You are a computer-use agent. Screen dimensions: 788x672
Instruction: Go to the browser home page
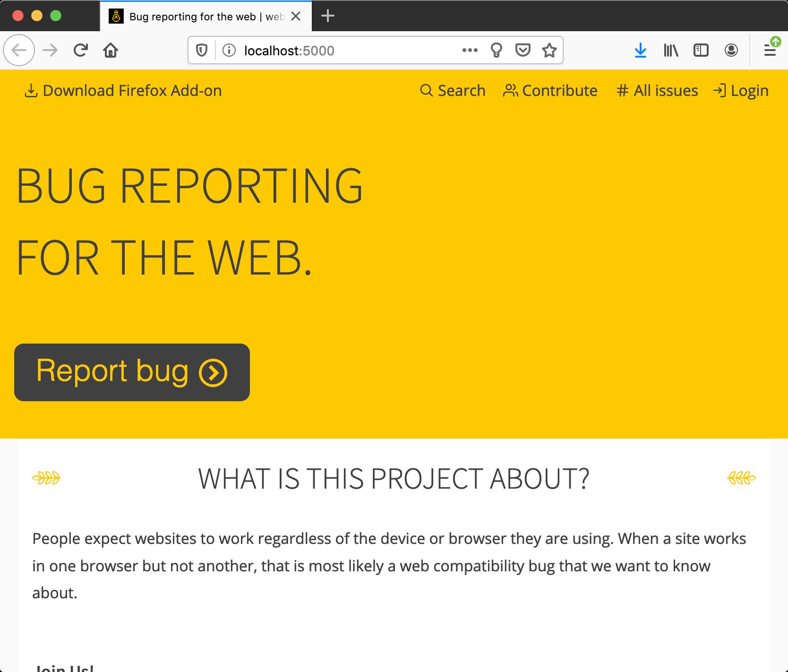coord(111,50)
